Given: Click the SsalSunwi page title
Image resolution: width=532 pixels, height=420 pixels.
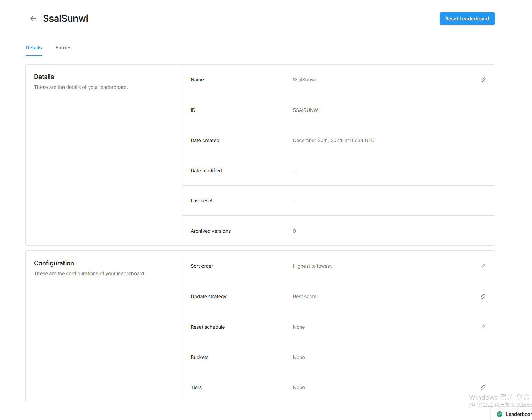Looking at the screenshot, I should (x=66, y=19).
